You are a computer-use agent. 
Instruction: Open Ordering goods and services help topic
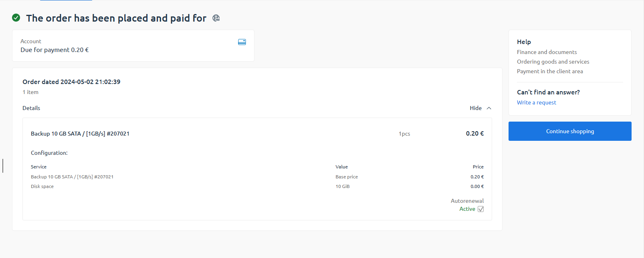[x=553, y=62]
